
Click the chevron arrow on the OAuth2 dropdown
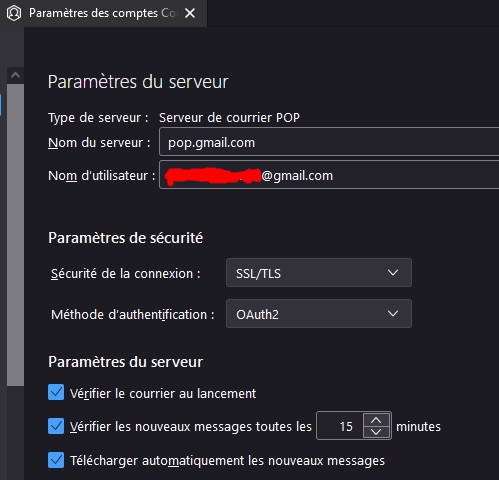[393, 314]
